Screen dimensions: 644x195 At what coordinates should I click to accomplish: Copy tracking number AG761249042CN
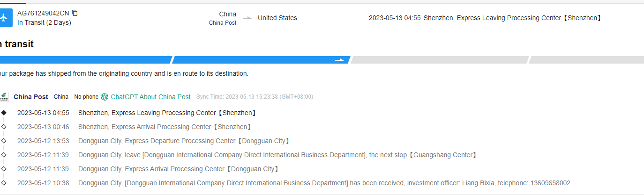(x=75, y=13)
